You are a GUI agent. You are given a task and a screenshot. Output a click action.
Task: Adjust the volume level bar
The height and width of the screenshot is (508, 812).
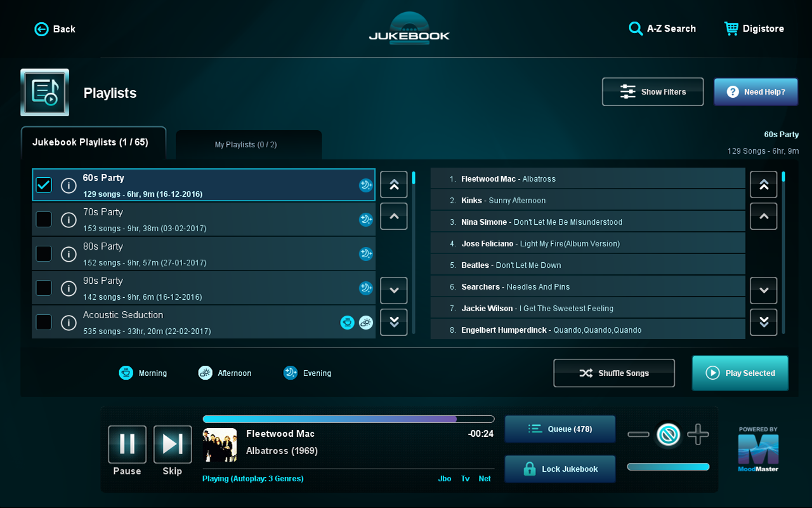point(668,467)
